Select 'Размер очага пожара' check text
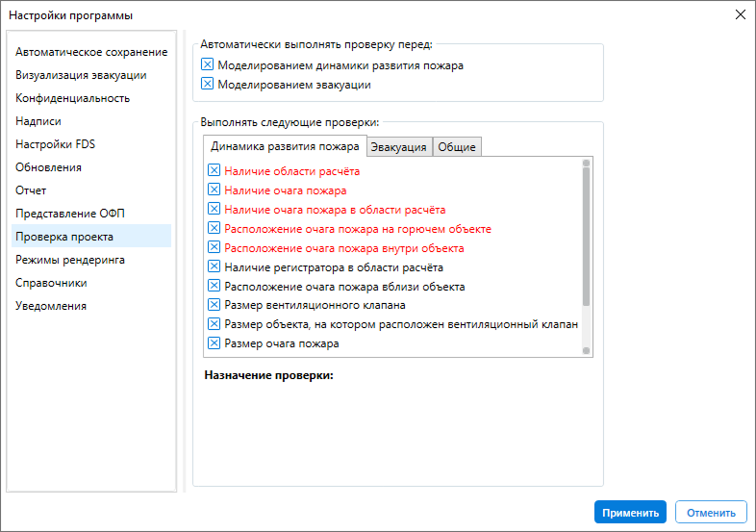 [282, 343]
